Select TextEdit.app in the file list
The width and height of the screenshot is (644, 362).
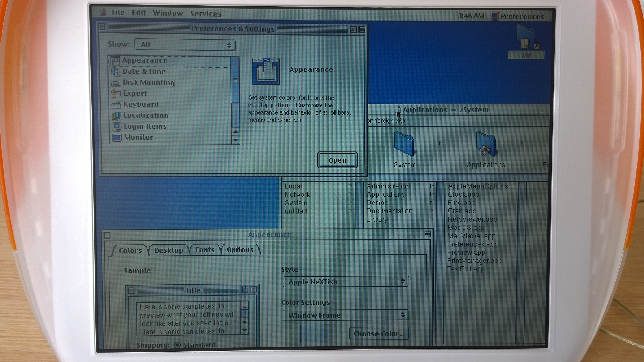[x=466, y=269]
